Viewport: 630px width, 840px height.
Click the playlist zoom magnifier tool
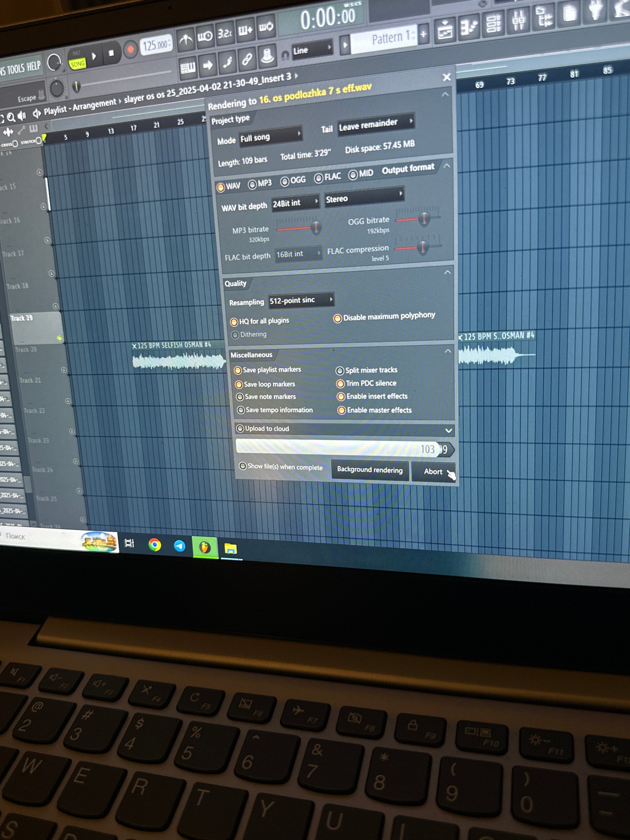(x=11, y=117)
